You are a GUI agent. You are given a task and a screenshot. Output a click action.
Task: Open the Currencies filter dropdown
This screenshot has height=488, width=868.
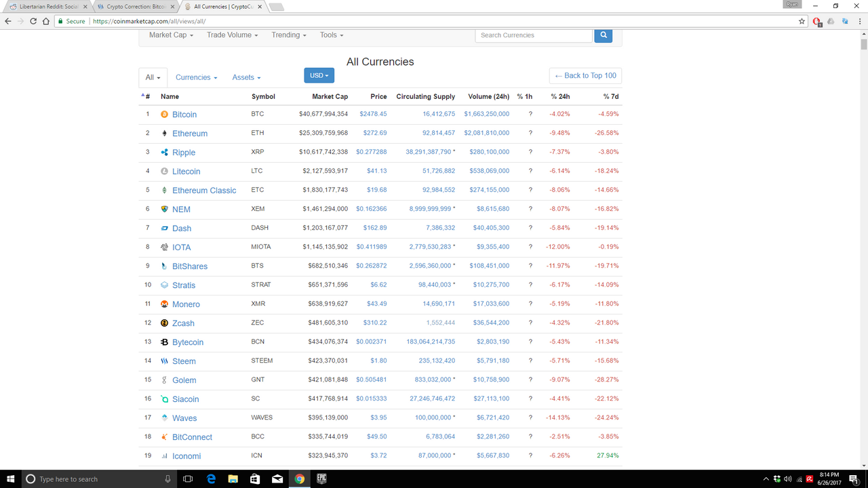196,77
